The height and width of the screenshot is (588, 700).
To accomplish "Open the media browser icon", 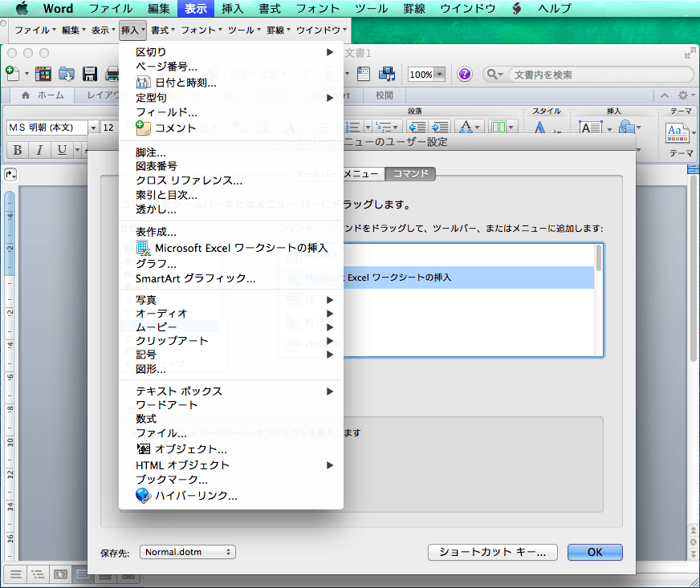I will 387,74.
